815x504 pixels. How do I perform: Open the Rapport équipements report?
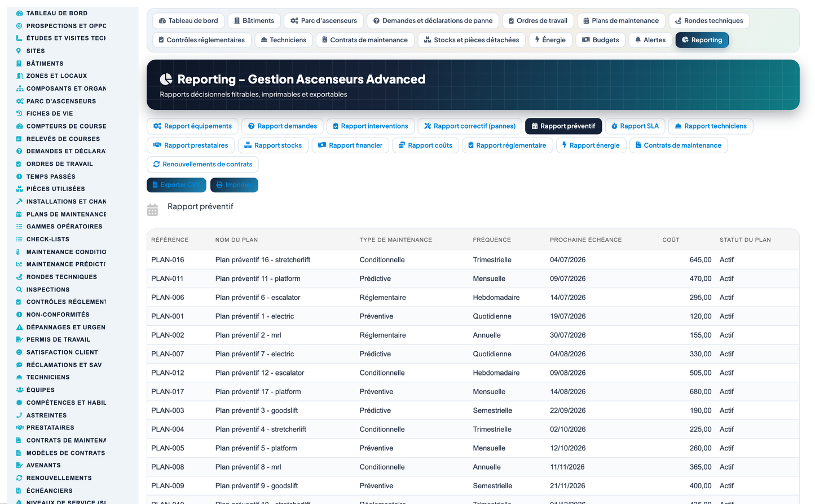[x=192, y=126]
